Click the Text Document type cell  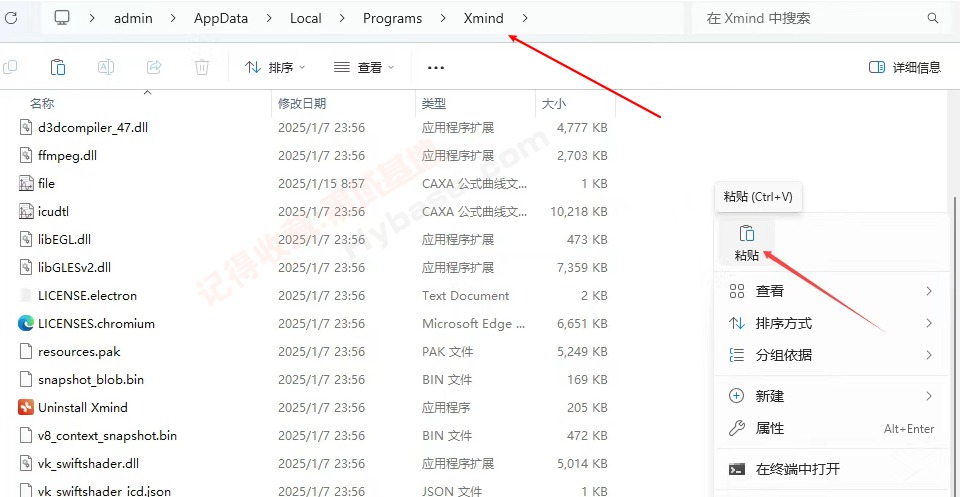[x=465, y=296]
